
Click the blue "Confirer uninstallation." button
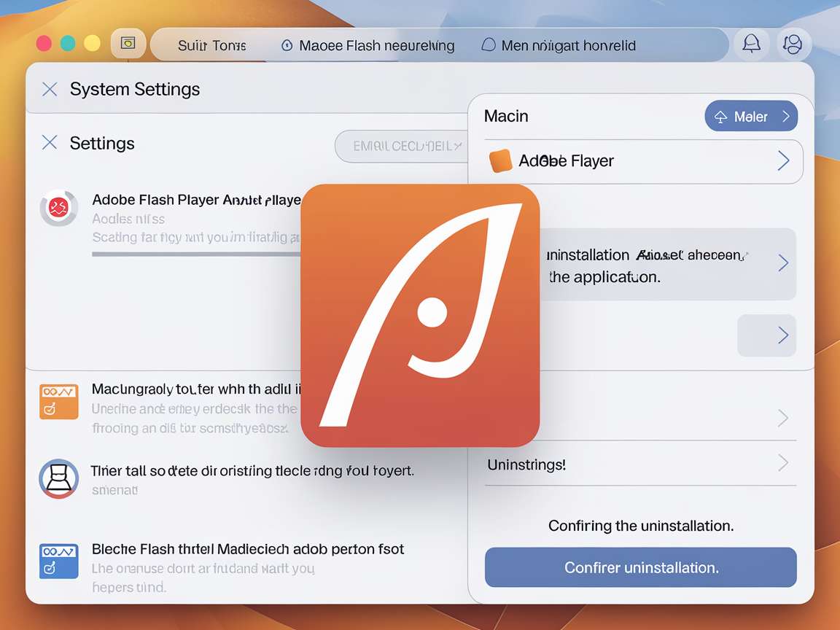coord(641,567)
